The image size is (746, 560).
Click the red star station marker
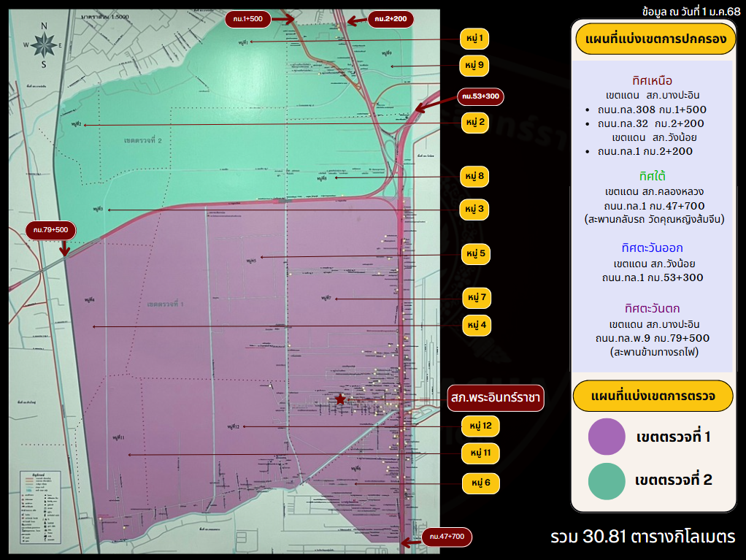click(x=341, y=399)
